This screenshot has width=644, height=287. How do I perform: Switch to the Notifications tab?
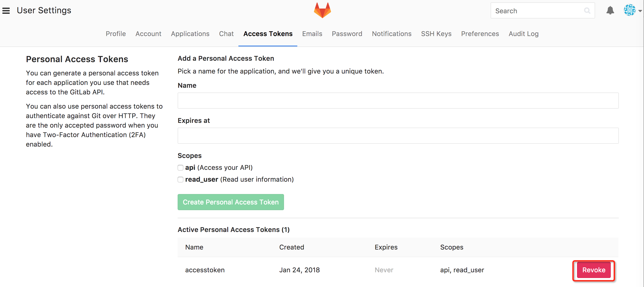pos(392,34)
